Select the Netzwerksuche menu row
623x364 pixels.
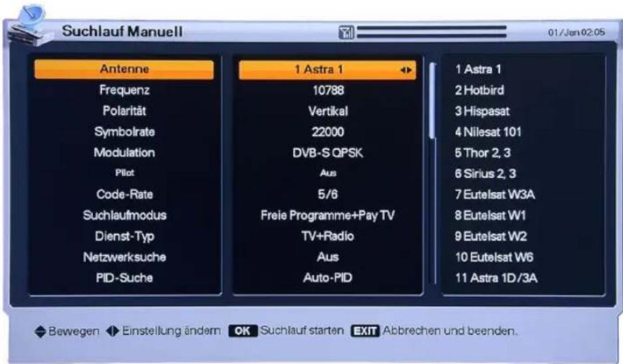124,257
